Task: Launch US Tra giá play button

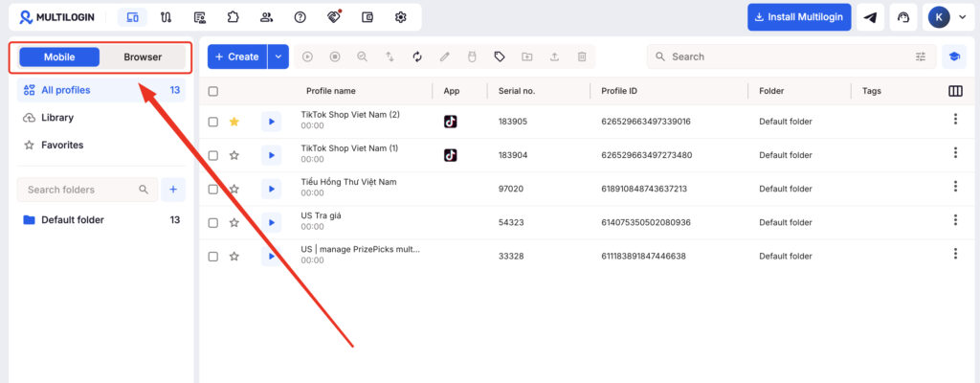Action: tap(271, 223)
